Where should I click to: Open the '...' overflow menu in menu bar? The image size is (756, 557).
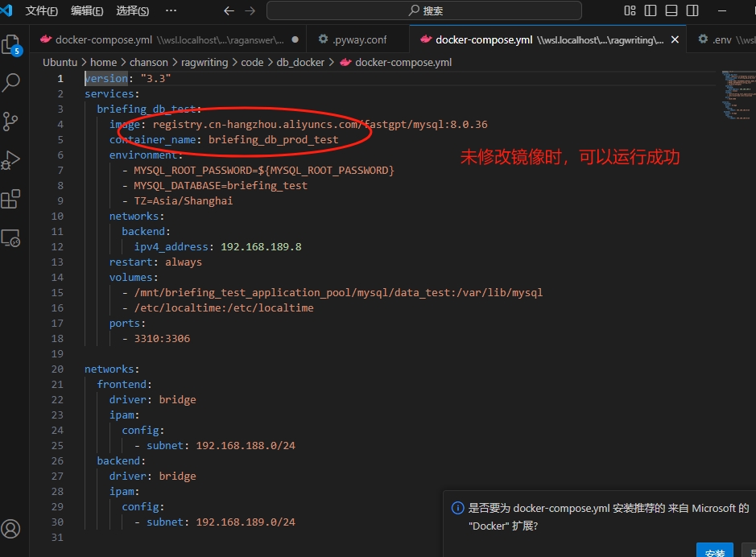[171, 10]
